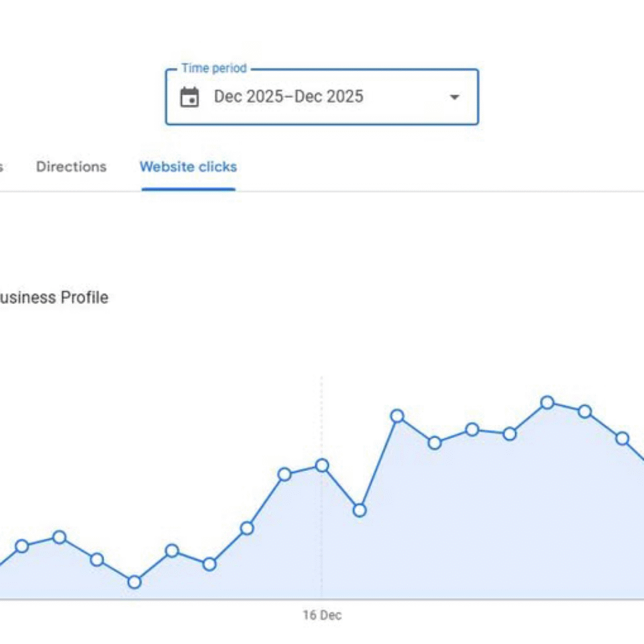Select the highest peak data point
644x644 pixels.
tap(547, 402)
